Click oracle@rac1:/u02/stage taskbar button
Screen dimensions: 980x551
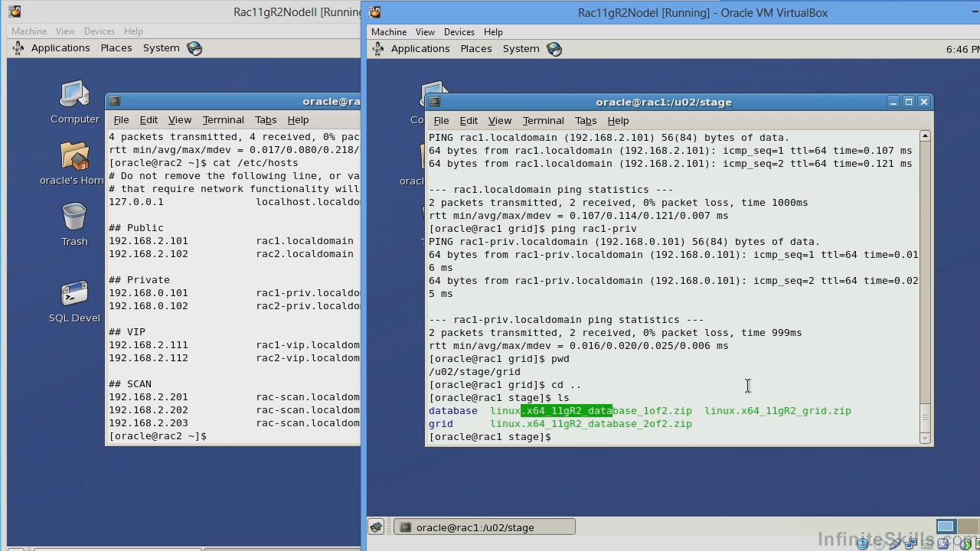[485, 527]
